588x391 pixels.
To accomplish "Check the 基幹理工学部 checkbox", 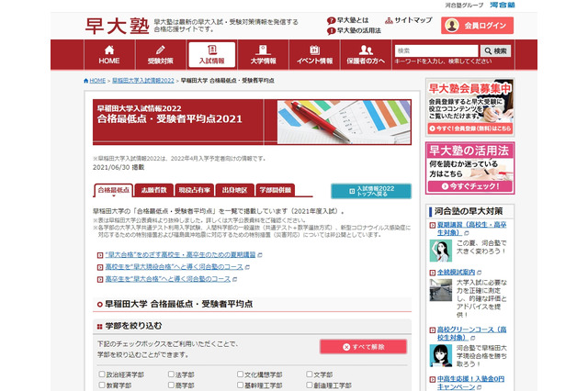I will coord(240,385).
